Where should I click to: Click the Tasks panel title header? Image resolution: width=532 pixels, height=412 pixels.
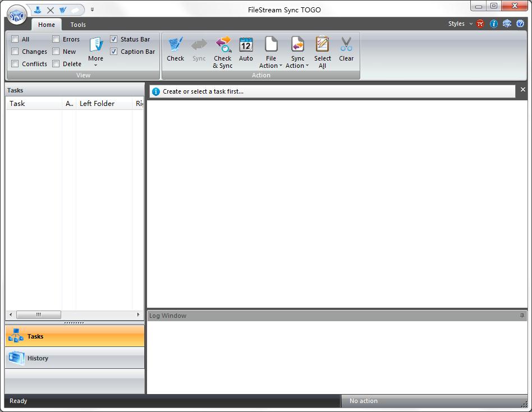point(75,90)
